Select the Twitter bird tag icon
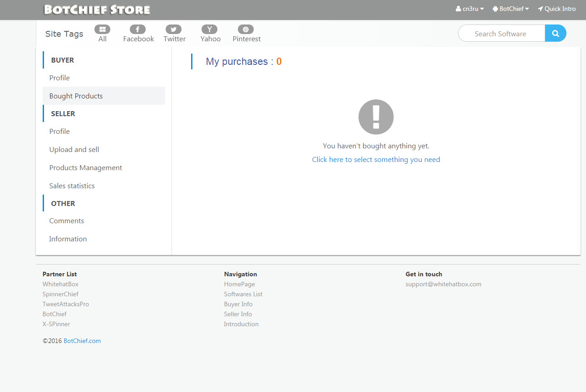Image resolution: width=586 pixels, height=392 pixels. click(x=174, y=29)
